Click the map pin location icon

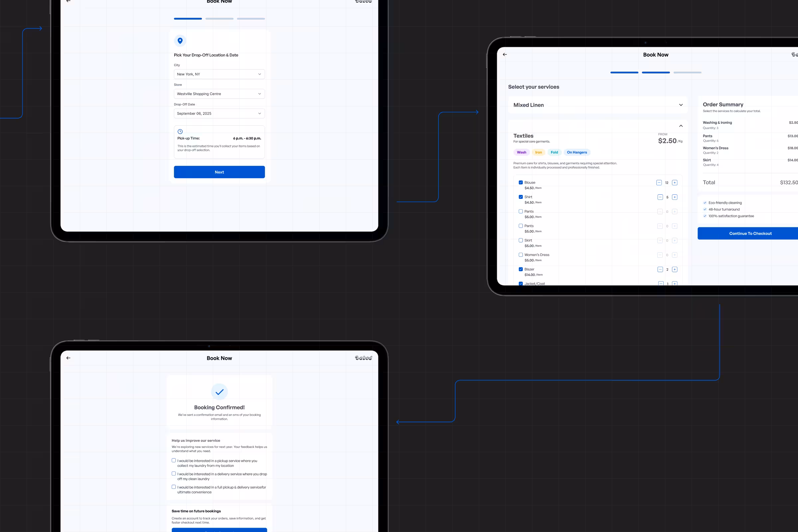coord(180,41)
